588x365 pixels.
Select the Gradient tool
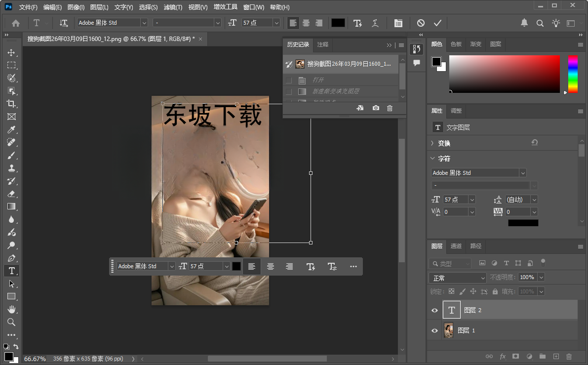click(11, 206)
